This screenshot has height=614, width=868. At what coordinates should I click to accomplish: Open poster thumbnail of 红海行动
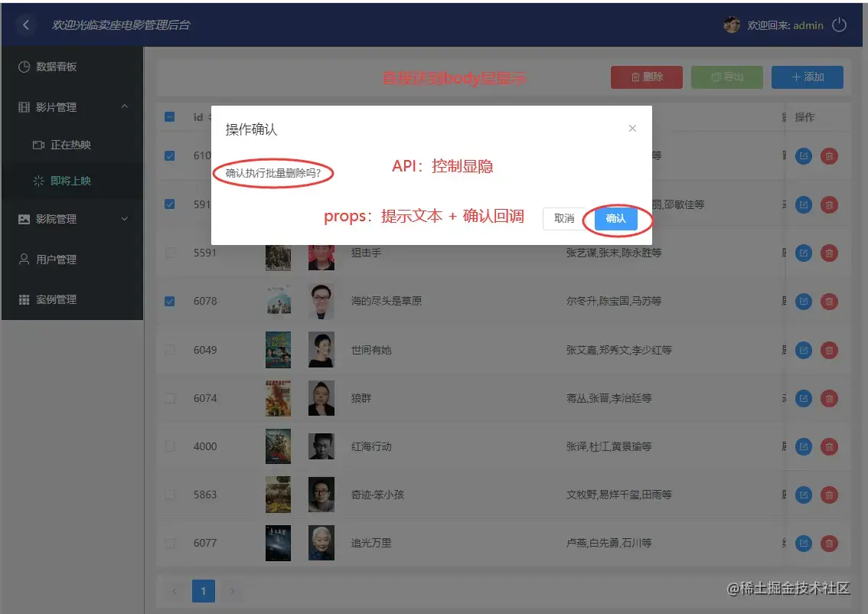(278, 446)
